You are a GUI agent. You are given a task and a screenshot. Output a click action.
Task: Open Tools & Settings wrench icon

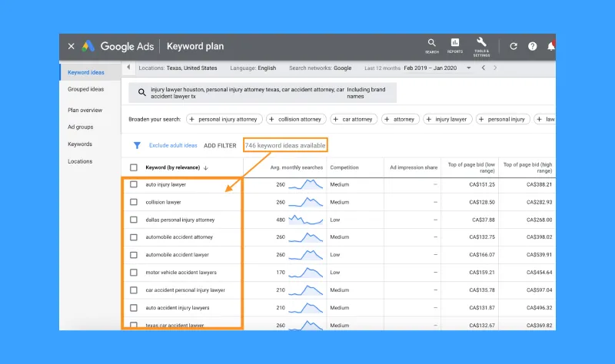click(482, 44)
